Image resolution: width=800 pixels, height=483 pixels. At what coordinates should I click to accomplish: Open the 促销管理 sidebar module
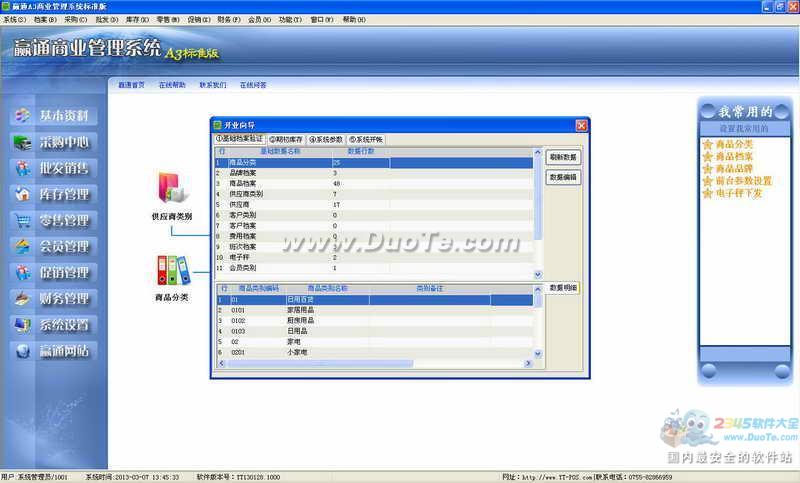54,272
